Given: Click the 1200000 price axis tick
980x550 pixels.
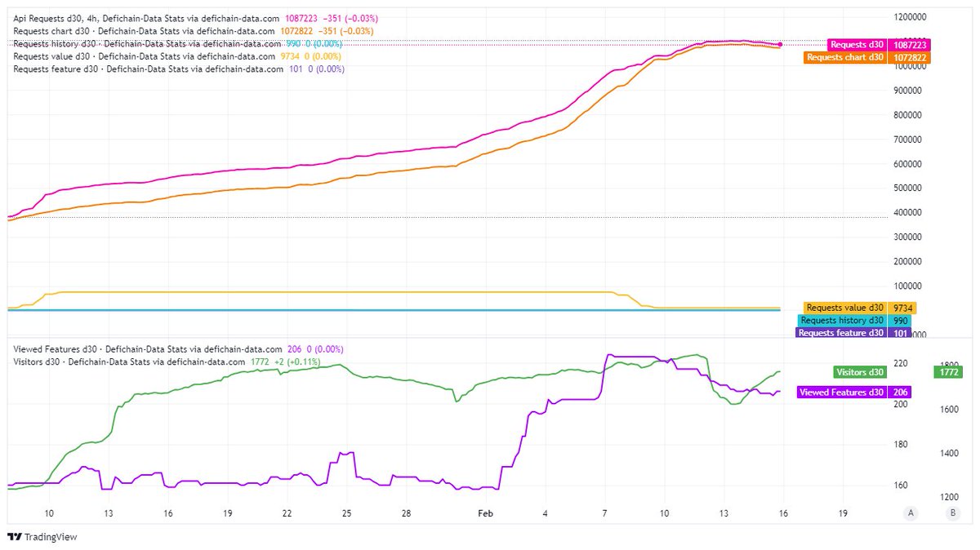Looking at the screenshot, I should coord(911,16).
